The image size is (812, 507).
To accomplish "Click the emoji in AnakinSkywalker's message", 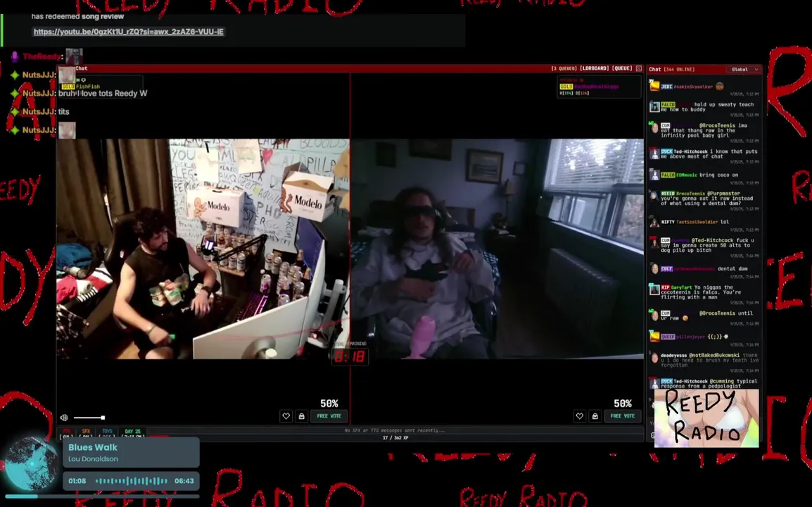I will 719,87.
